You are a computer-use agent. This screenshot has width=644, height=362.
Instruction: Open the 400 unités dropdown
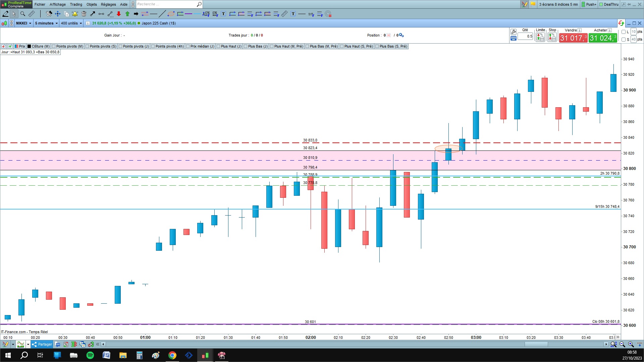[x=71, y=23]
